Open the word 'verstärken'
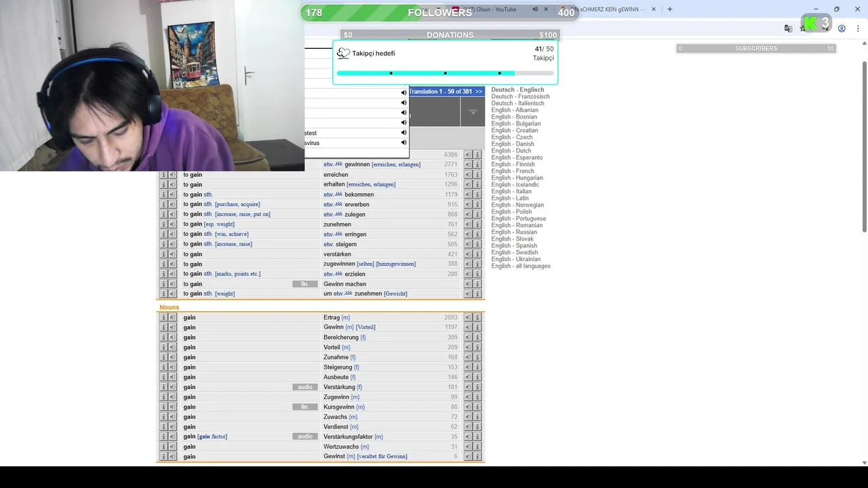 tap(337, 254)
